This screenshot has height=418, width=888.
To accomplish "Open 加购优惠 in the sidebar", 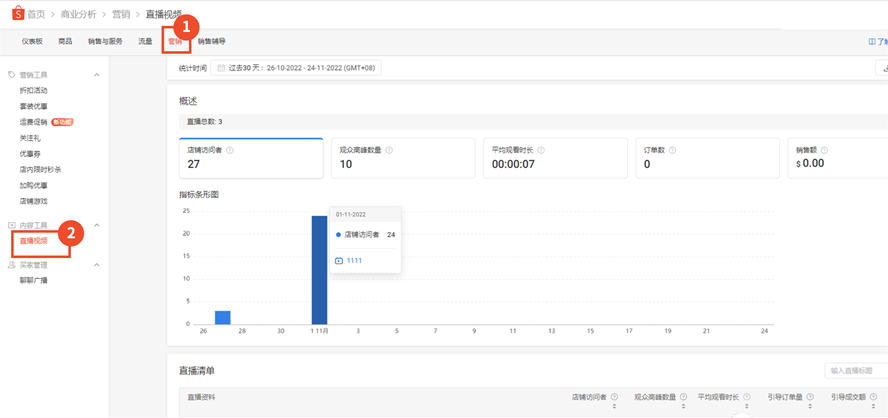I will (x=33, y=185).
